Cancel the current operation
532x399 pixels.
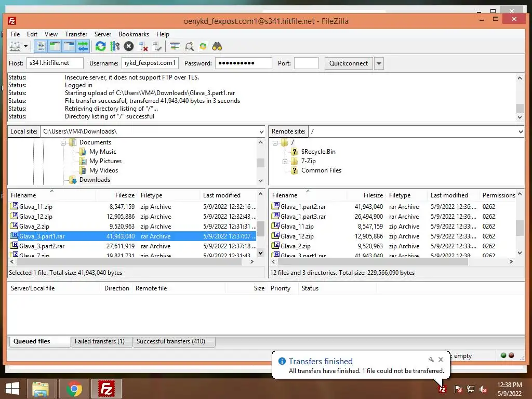tap(129, 46)
